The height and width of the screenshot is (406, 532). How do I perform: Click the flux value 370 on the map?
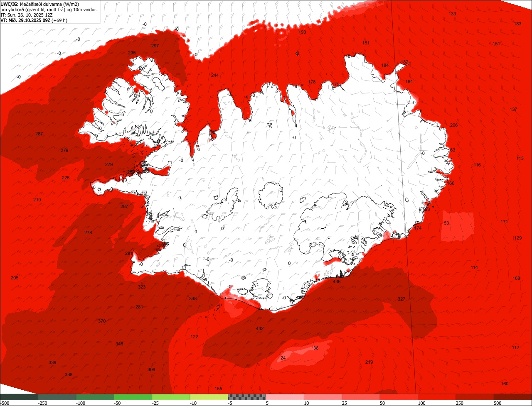click(102, 321)
